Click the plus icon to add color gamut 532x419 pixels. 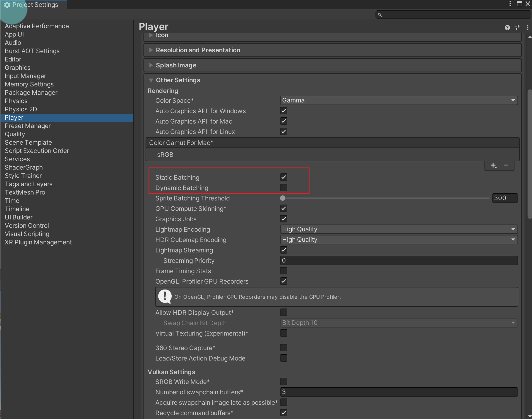point(493,165)
